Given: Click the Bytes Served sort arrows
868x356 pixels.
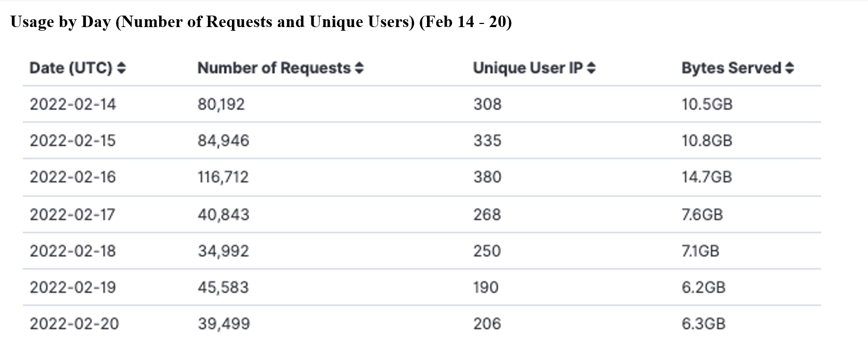Looking at the screenshot, I should [x=789, y=68].
